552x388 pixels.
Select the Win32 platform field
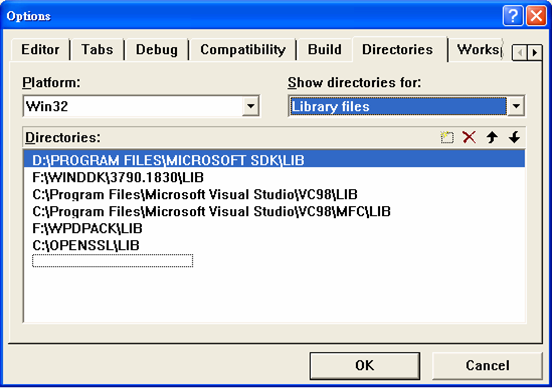141,106
